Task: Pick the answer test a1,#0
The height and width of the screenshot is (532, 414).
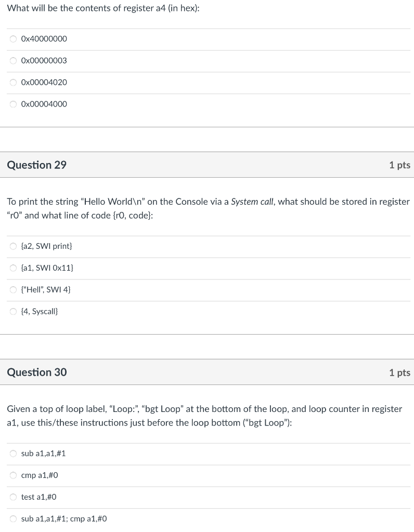Action: (x=13, y=497)
